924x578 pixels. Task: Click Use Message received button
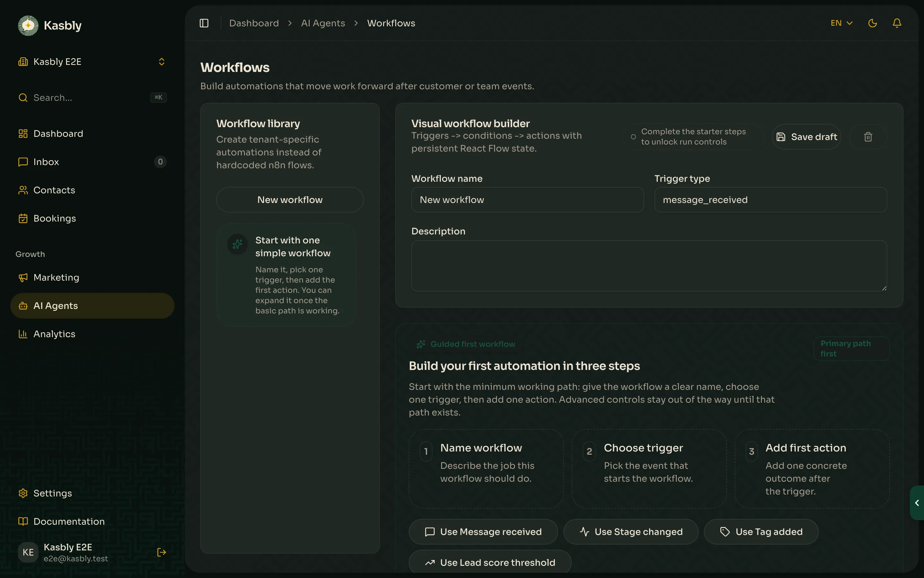tap(483, 532)
